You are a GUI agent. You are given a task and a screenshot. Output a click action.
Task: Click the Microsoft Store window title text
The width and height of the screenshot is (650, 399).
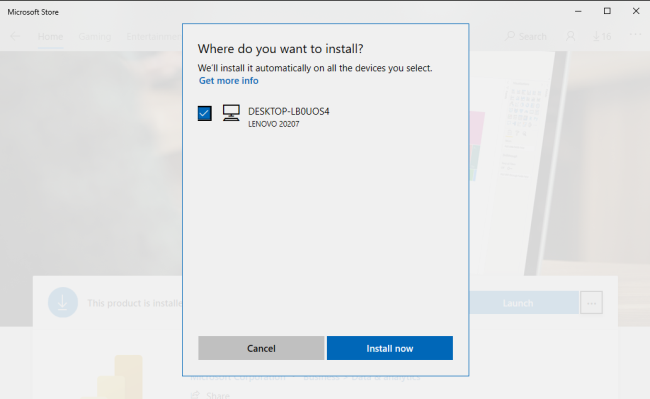click(x=33, y=12)
